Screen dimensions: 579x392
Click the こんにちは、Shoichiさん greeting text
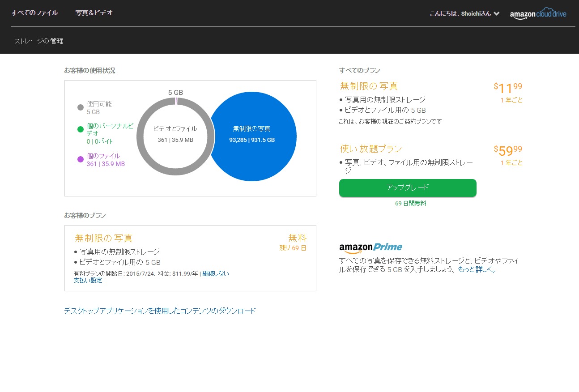460,14
